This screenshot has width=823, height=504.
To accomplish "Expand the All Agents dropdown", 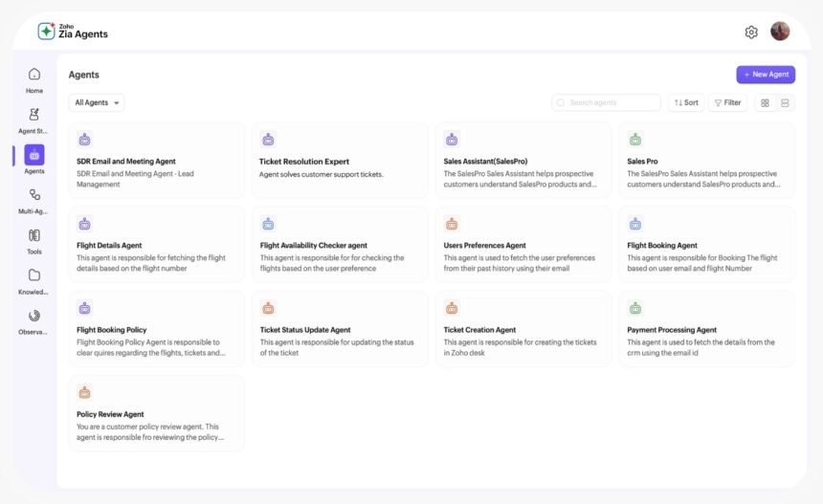I will [97, 102].
